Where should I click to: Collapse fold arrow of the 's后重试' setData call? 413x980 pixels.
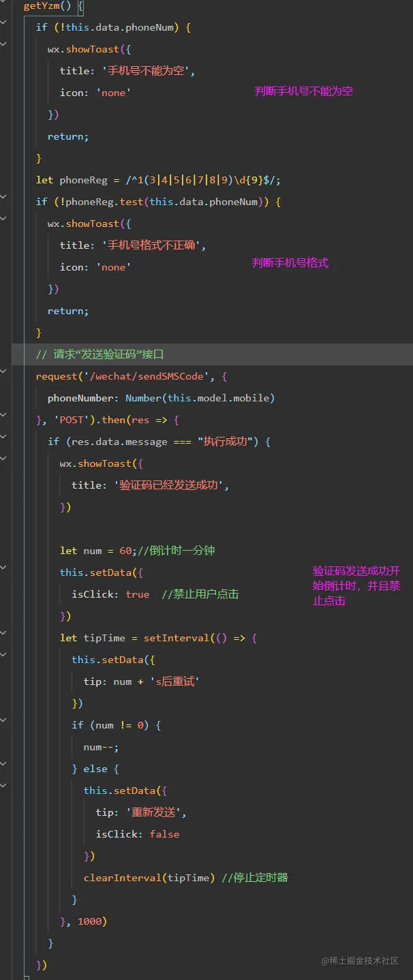point(3,654)
